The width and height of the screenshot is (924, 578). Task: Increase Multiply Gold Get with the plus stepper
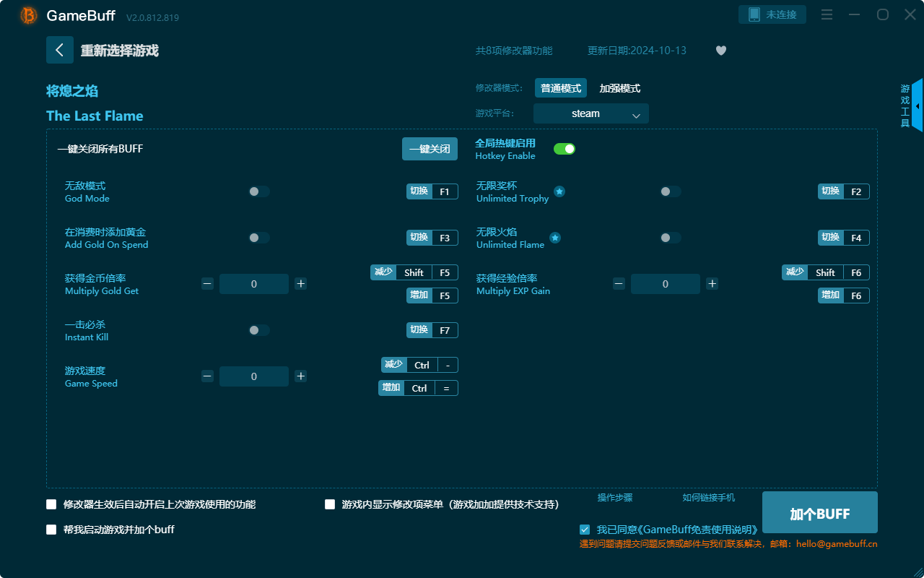(x=300, y=283)
